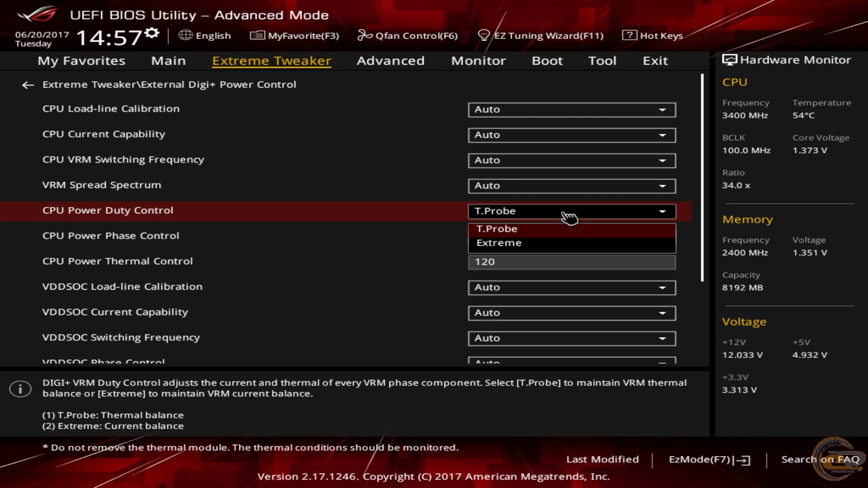
Task: Click Last Modified button
Action: pyautogui.click(x=602, y=460)
